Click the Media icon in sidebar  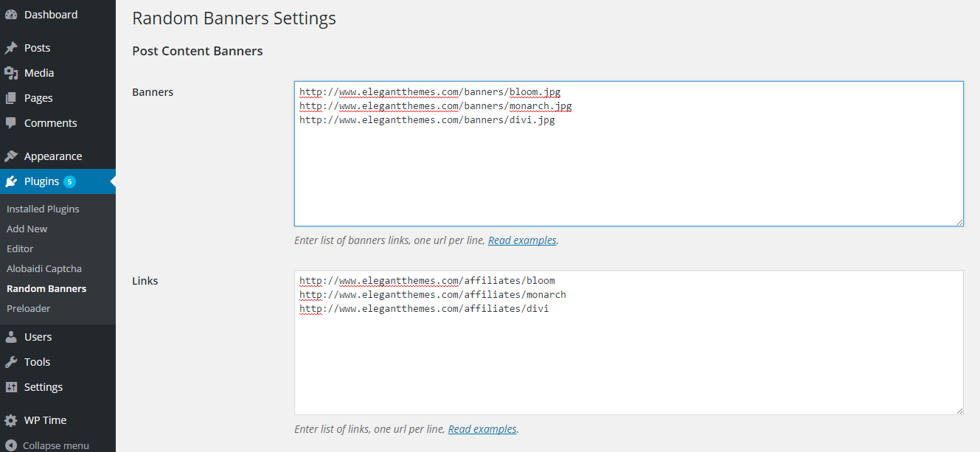(x=11, y=73)
